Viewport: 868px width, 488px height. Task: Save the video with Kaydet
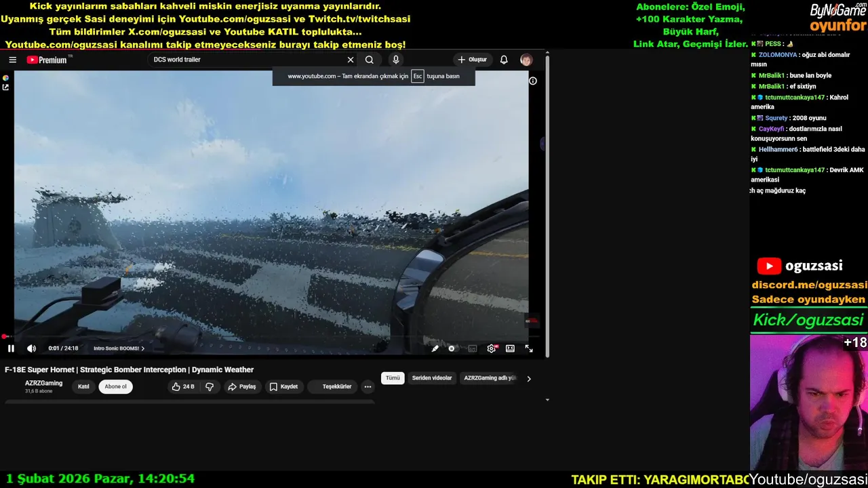[x=283, y=387]
